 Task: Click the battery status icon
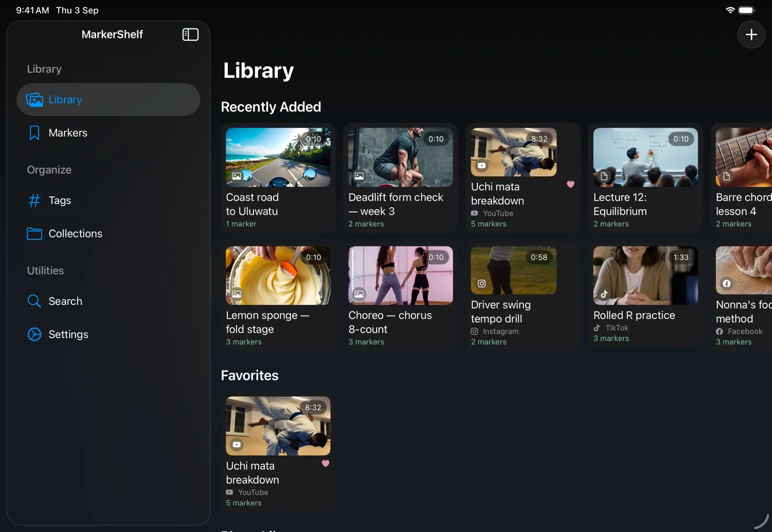747,10
